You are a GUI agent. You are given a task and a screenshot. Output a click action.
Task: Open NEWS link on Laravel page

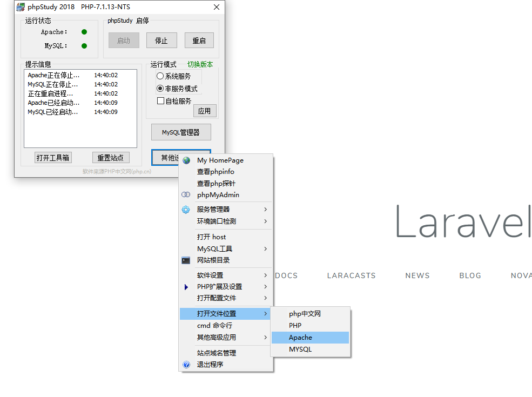(x=417, y=275)
